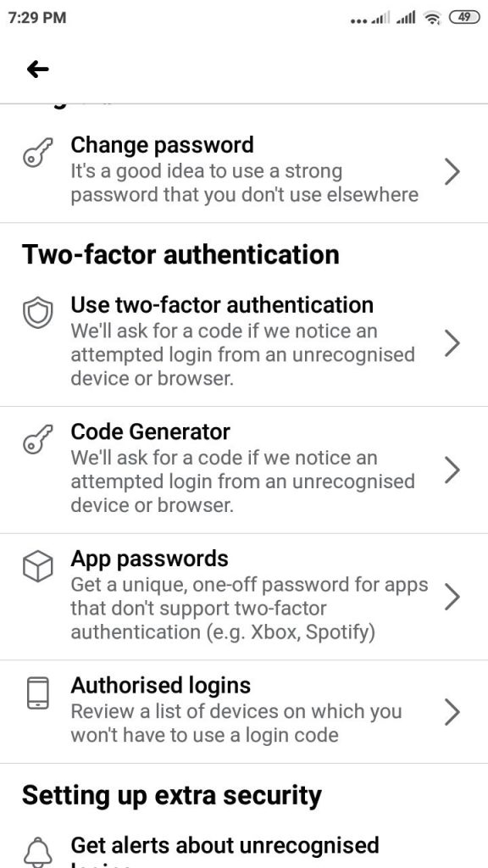
Task: Click the bell icon for unrecognised login alerts
Action: coord(37,853)
